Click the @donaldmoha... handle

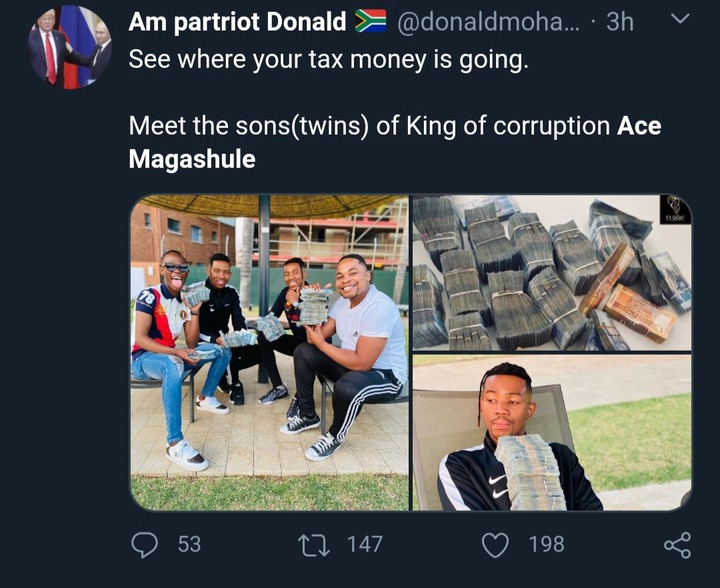482,21
